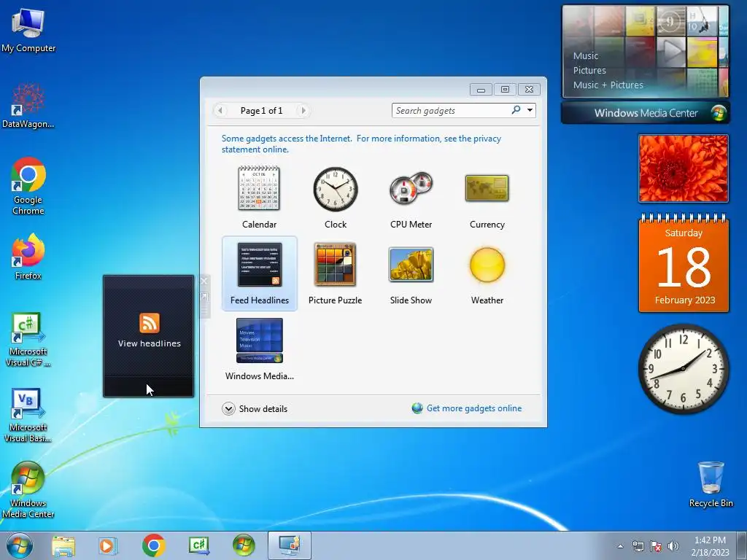Select Music in Media Center gadget
747x560 pixels.
click(x=586, y=55)
